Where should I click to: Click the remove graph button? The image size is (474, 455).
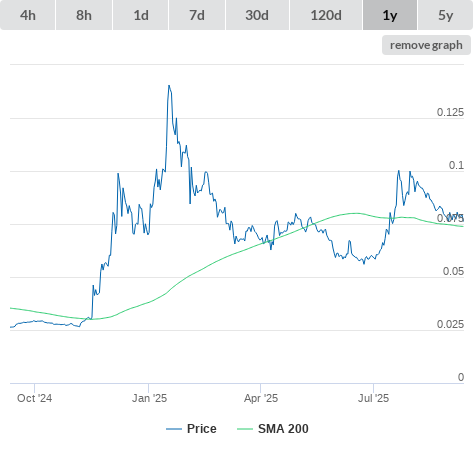click(426, 45)
